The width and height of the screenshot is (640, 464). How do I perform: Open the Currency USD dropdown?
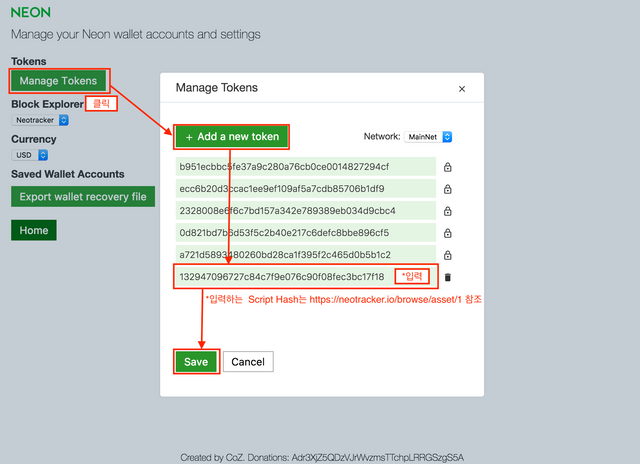tap(29, 155)
